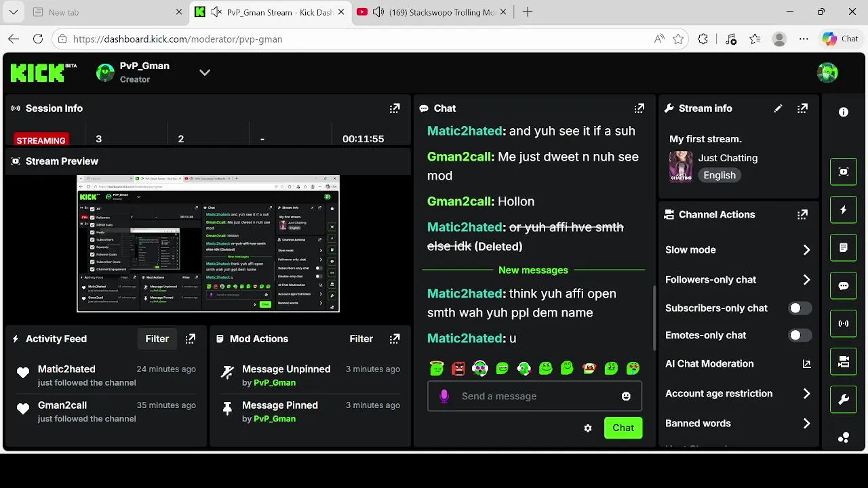The height and width of the screenshot is (488, 868).
Task: Click Gman2call username on the Hollon message
Action: [x=459, y=201]
